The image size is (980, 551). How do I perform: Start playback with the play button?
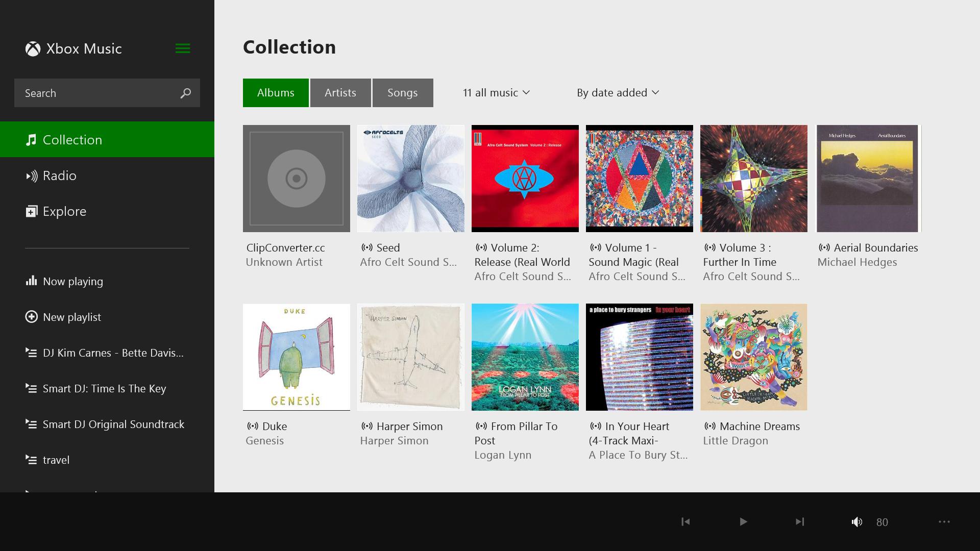743,521
